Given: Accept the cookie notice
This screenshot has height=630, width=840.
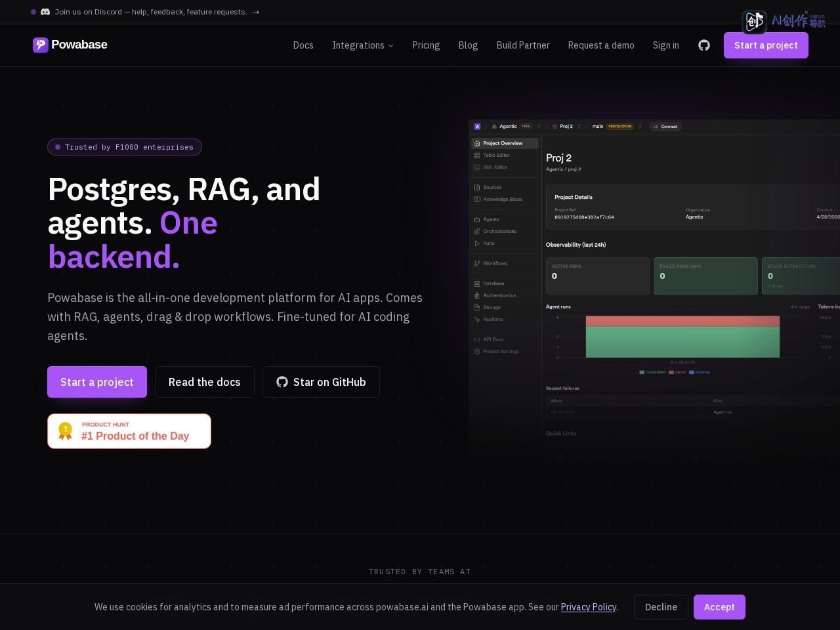Looking at the screenshot, I should tap(719, 607).
